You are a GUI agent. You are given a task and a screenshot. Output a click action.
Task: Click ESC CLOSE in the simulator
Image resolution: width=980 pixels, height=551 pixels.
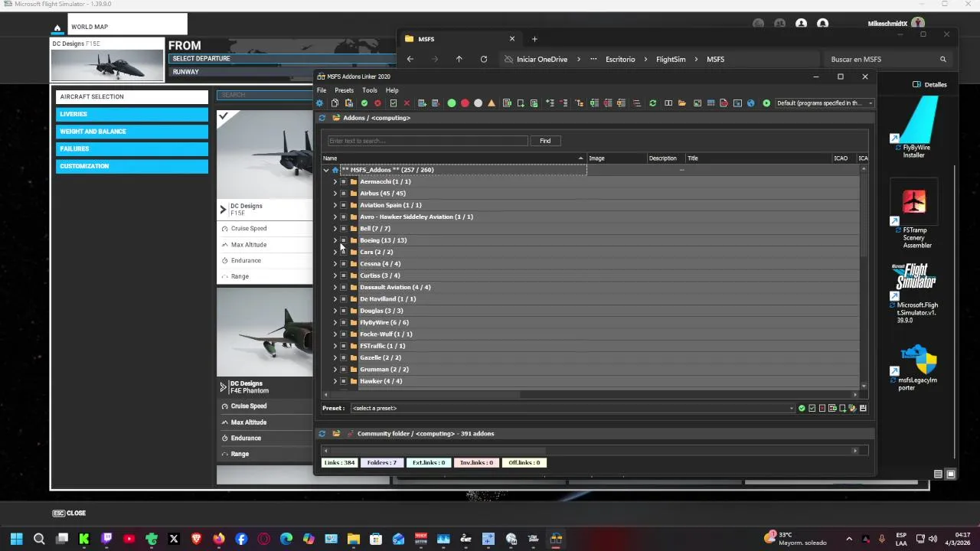[69, 514]
